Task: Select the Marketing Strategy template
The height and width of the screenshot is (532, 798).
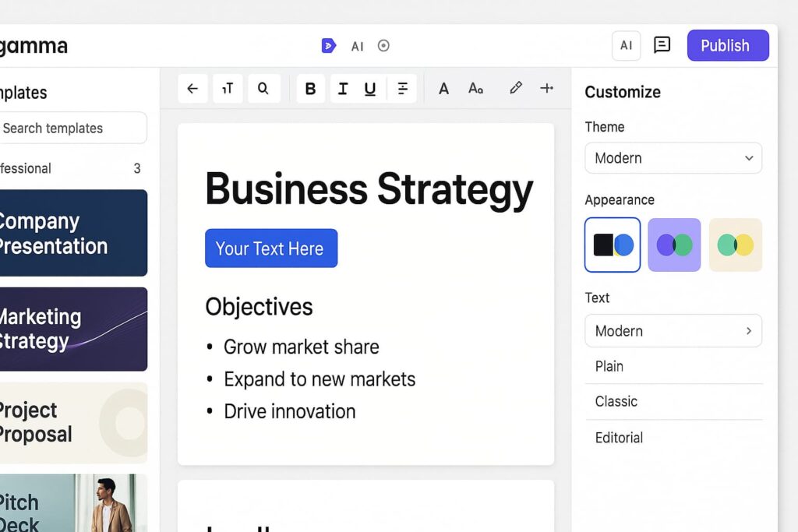Action: coord(74,329)
